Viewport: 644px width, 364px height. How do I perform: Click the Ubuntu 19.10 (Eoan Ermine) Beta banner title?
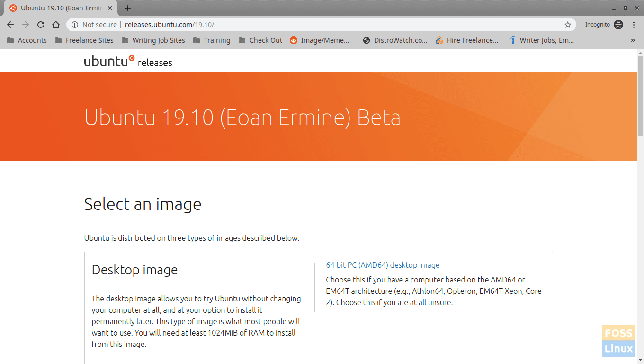242,118
